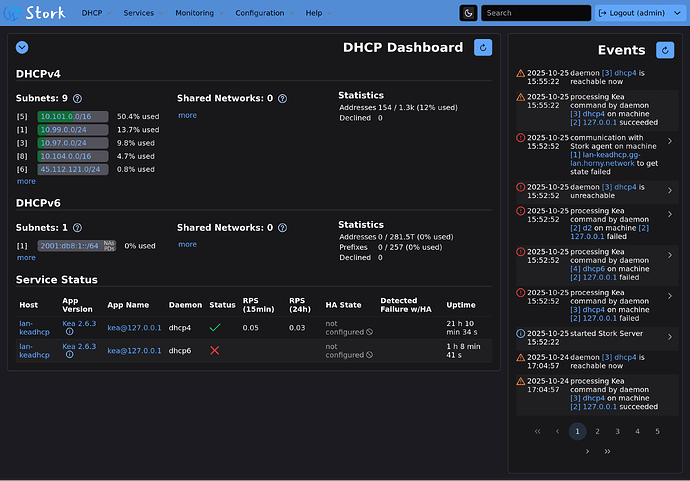Click the Search field
The image size is (690, 481).
point(536,13)
